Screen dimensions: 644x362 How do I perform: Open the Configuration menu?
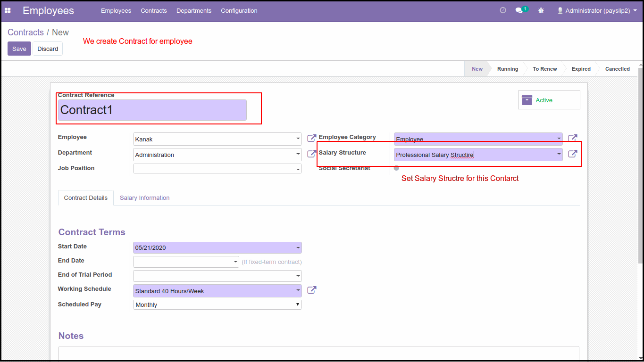[x=239, y=10]
